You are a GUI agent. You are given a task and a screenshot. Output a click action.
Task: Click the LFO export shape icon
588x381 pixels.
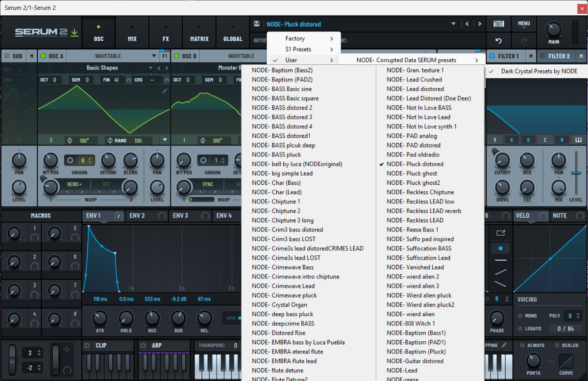pyautogui.click(x=500, y=233)
